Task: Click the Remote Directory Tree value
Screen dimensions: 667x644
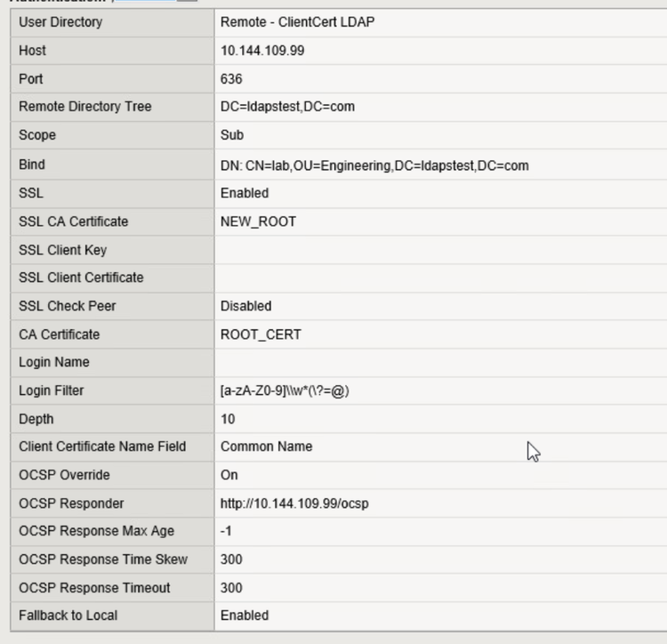Action: click(287, 107)
